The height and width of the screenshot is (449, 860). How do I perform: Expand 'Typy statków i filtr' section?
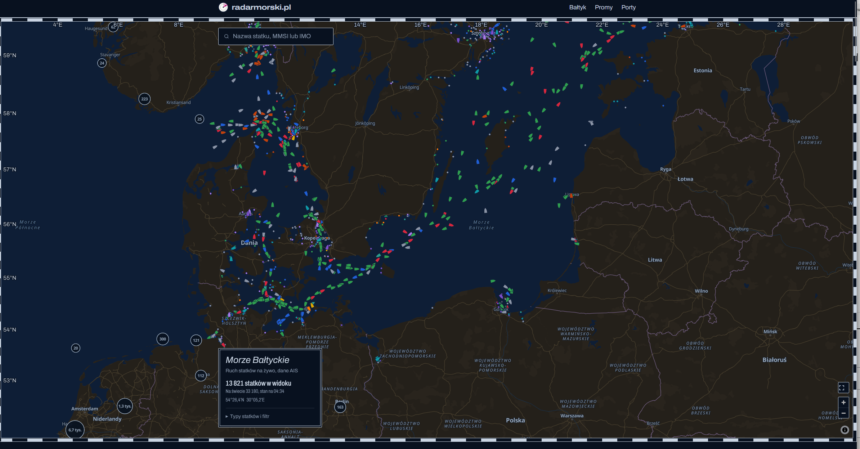coord(246,417)
